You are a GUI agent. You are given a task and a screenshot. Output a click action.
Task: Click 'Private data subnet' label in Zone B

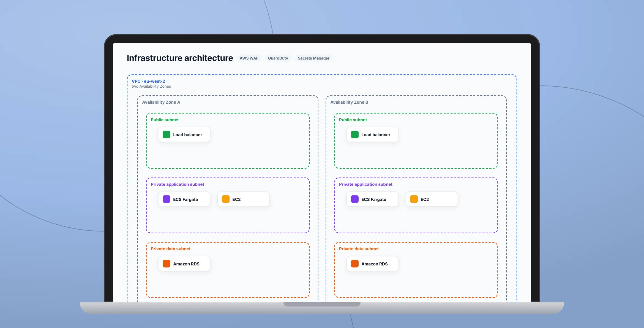click(359, 249)
